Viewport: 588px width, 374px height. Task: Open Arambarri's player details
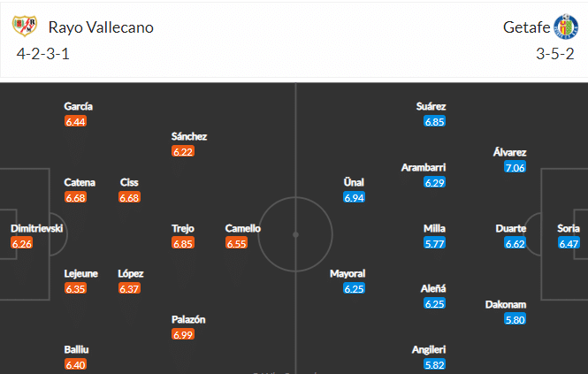pyautogui.click(x=424, y=167)
